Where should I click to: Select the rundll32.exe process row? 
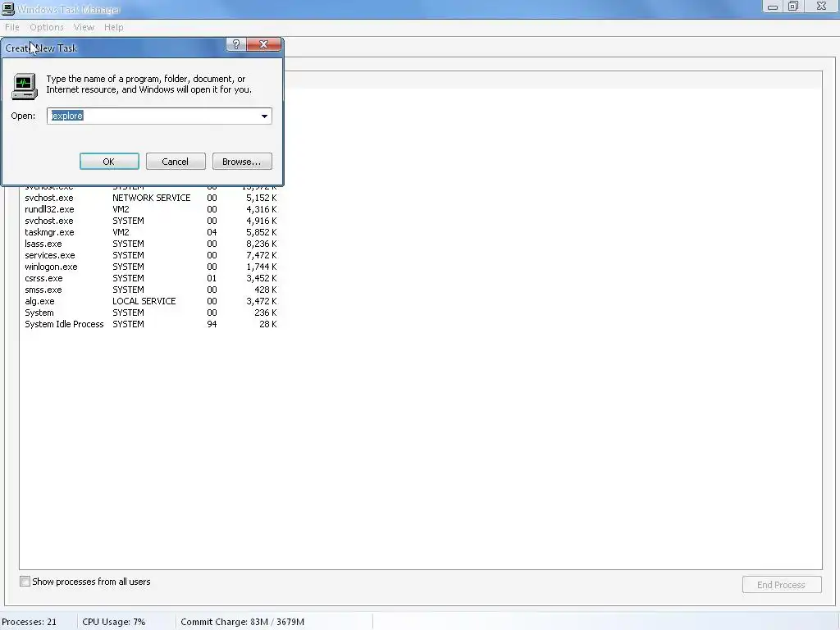click(151, 209)
